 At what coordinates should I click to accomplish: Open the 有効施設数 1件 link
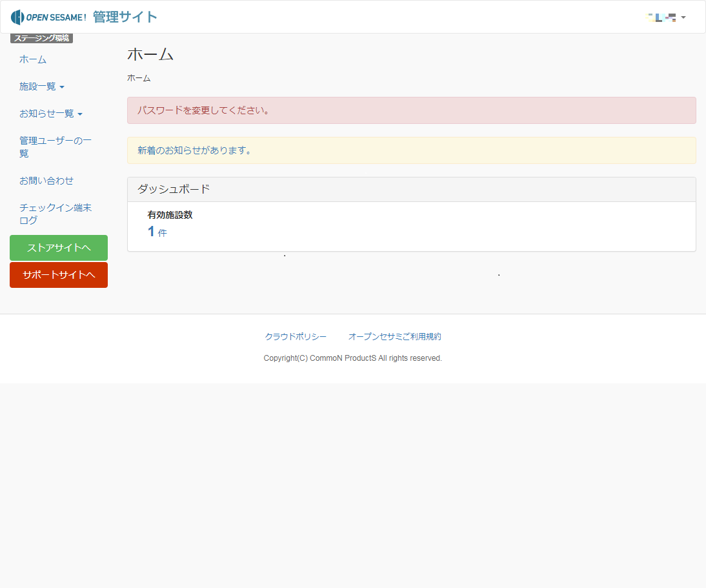click(x=157, y=232)
